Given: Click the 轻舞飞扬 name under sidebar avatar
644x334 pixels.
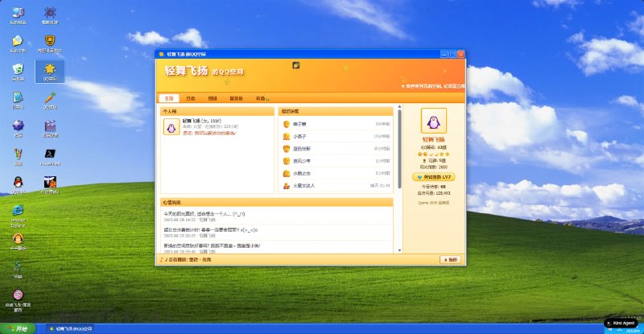Looking at the screenshot, I should point(433,140).
